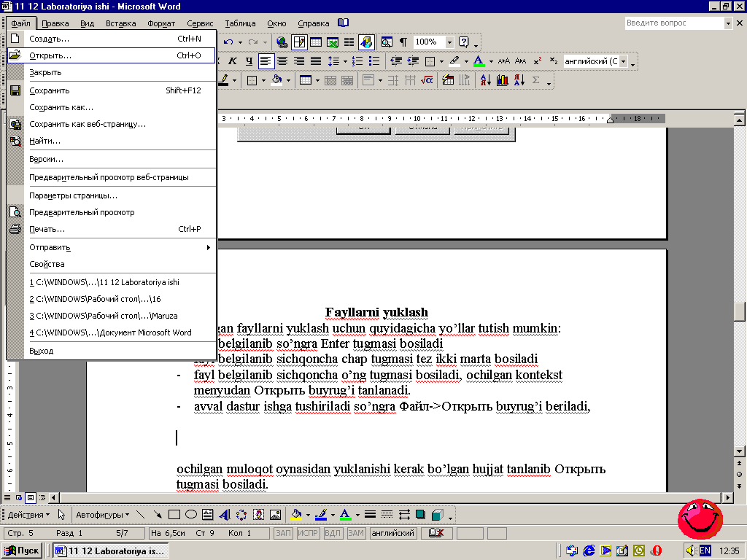Open the Document Map icon
Viewport: 747px width, 560px height.
tap(387, 42)
